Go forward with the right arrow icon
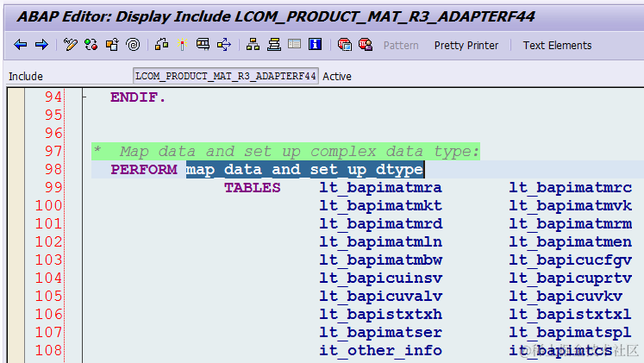The width and height of the screenshot is (644, 363). click(x=41, y=44)
